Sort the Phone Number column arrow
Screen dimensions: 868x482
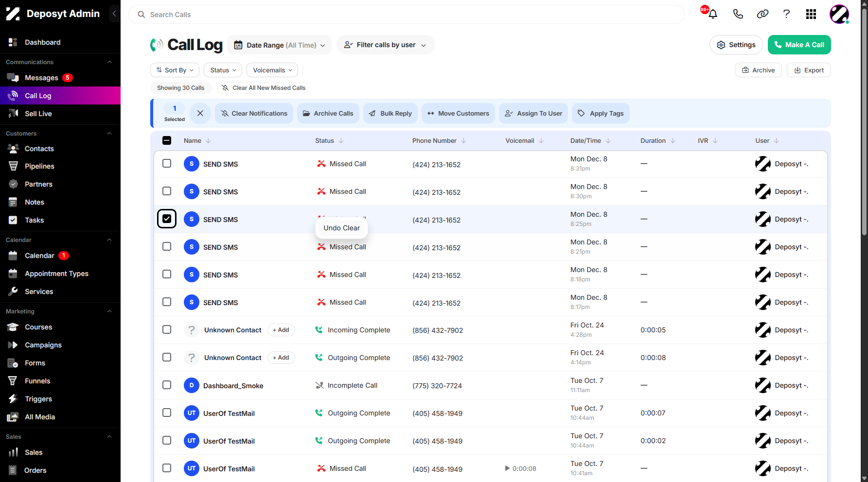(x=463, y=140)
